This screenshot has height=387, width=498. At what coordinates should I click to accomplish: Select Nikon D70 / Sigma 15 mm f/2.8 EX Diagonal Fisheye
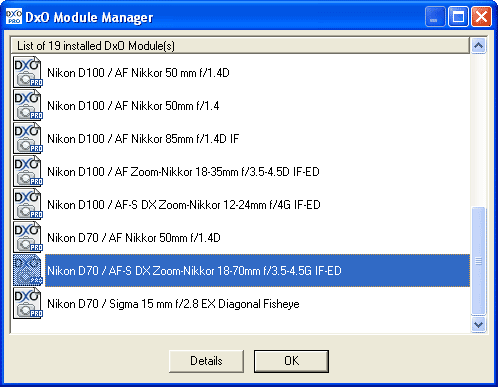[173, 304]
